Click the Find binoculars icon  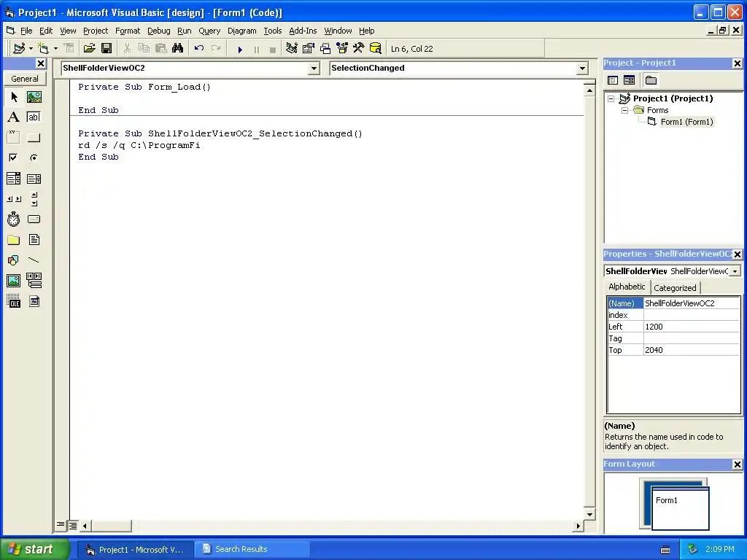pos(178,49)
